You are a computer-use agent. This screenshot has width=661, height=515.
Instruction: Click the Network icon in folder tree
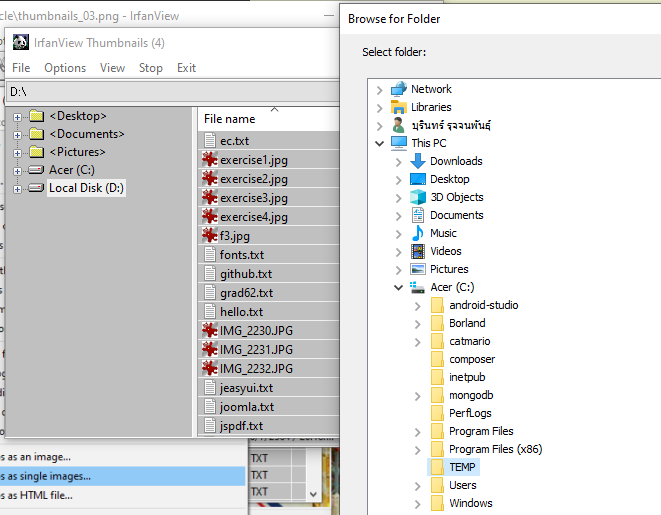tap(399, 89)
